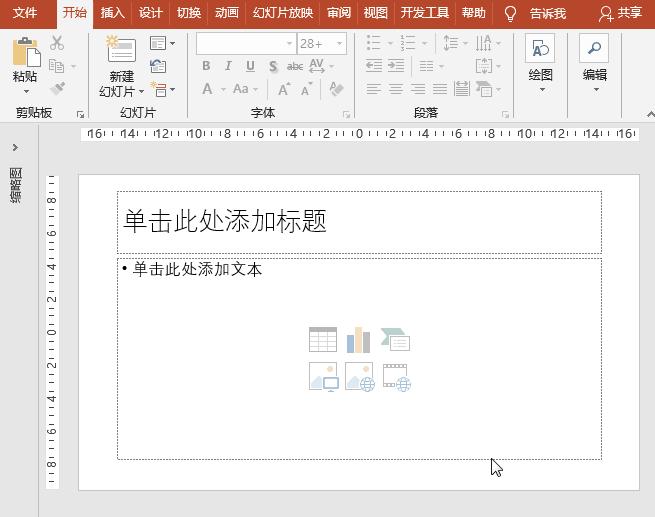
Task: Open the Numbering list dropdown
Action: [x=424, y=43]
